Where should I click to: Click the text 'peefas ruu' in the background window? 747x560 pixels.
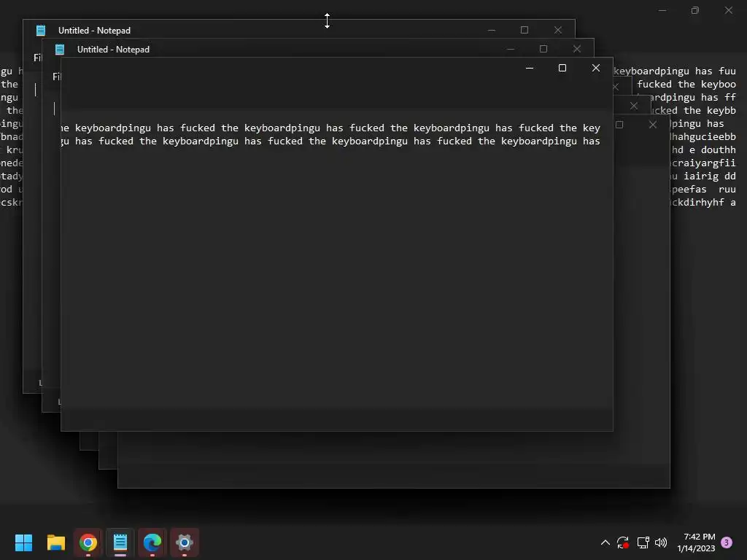pyautogui.click(x=704, y=190)
